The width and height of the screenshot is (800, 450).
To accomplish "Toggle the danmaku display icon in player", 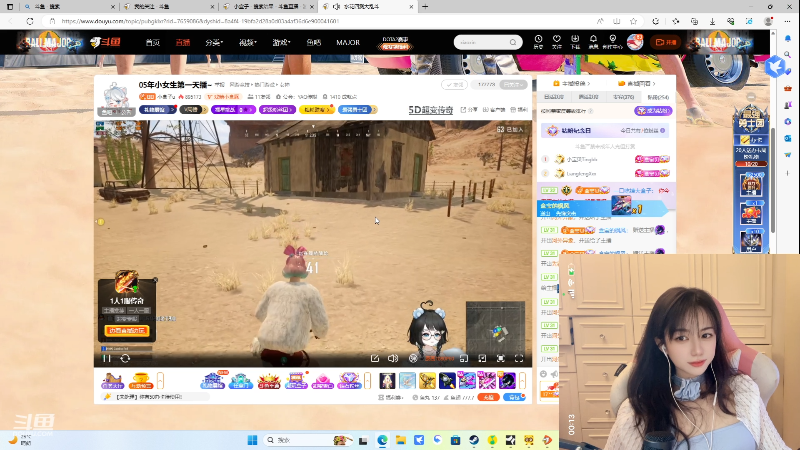I will coord(413,359).
